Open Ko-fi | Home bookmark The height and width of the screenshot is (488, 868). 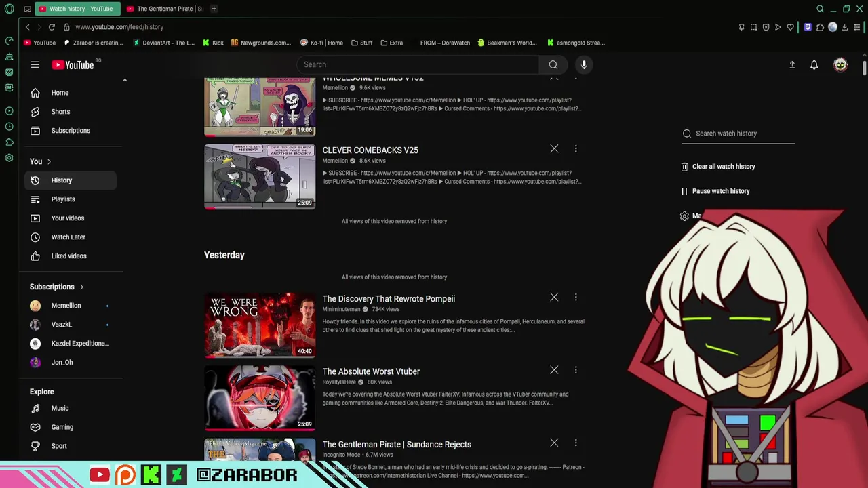[x=322, y=43]
